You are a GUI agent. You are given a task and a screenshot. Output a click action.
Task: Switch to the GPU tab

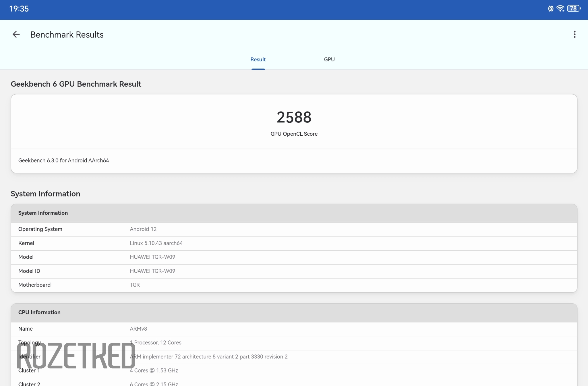click(x=329, y=59)
